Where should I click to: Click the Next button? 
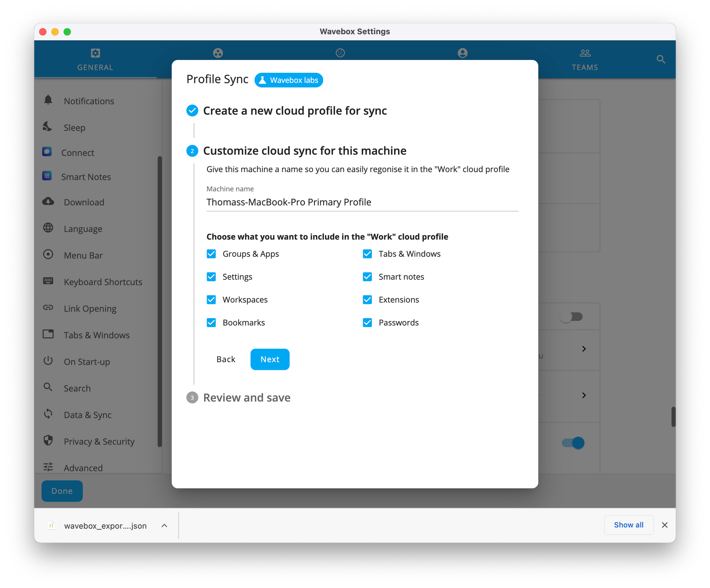(x=270, y=359)
